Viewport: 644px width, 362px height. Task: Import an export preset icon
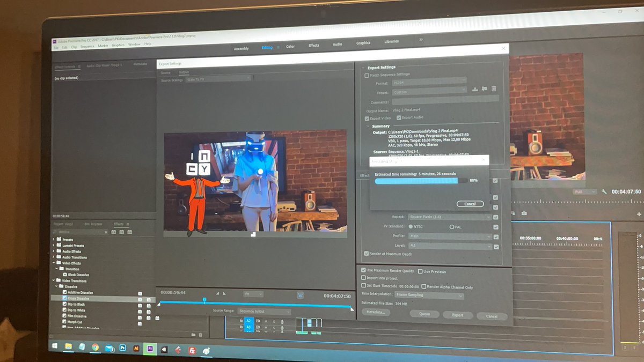pyautogui.click(x=484, y=88)
